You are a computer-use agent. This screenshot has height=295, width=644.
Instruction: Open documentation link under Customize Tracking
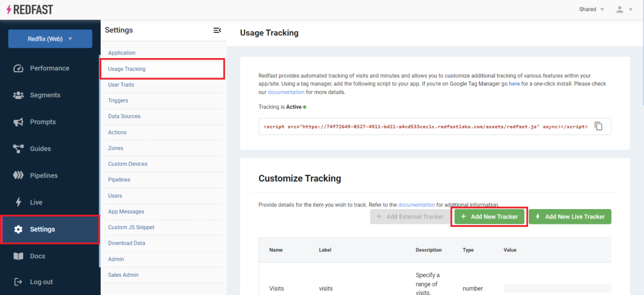pyautogui.click(x=416, y=205)
